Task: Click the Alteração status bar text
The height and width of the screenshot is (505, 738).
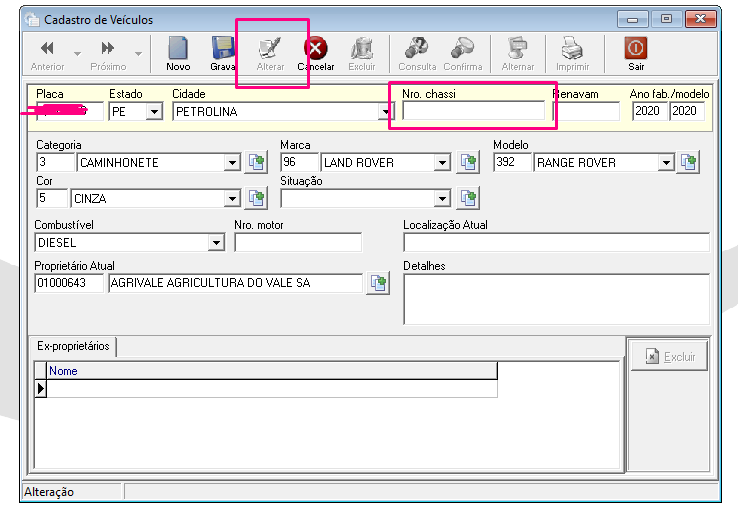Action: point(49,492)
